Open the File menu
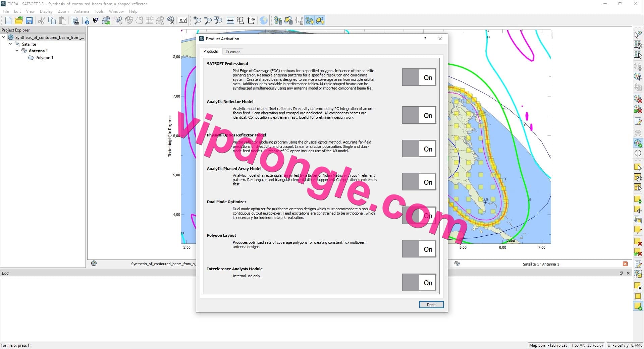This screenshot has width=644, height=349. pos(6,11)
